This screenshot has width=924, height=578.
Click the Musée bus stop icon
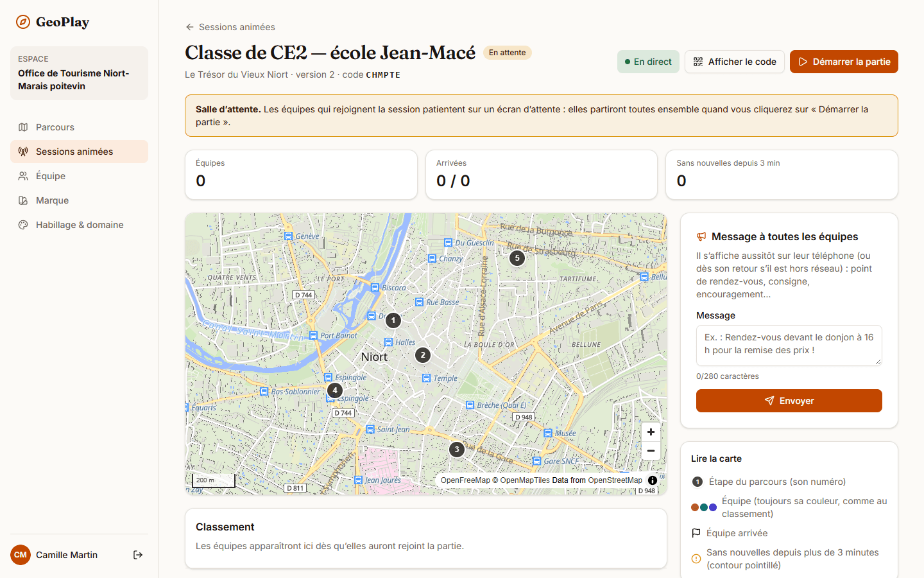click(547, 433)
